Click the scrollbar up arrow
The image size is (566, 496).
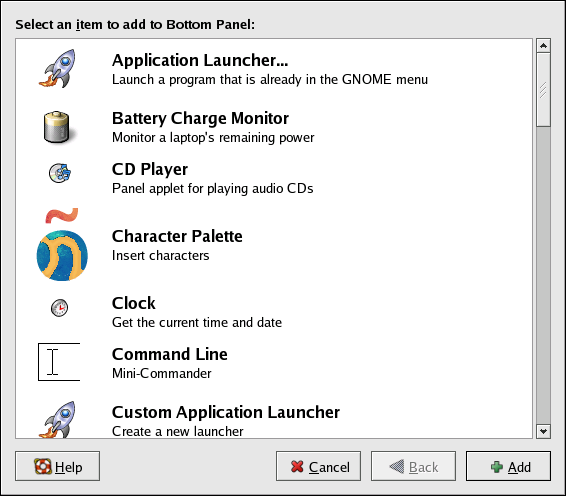[x=543, y=46]
